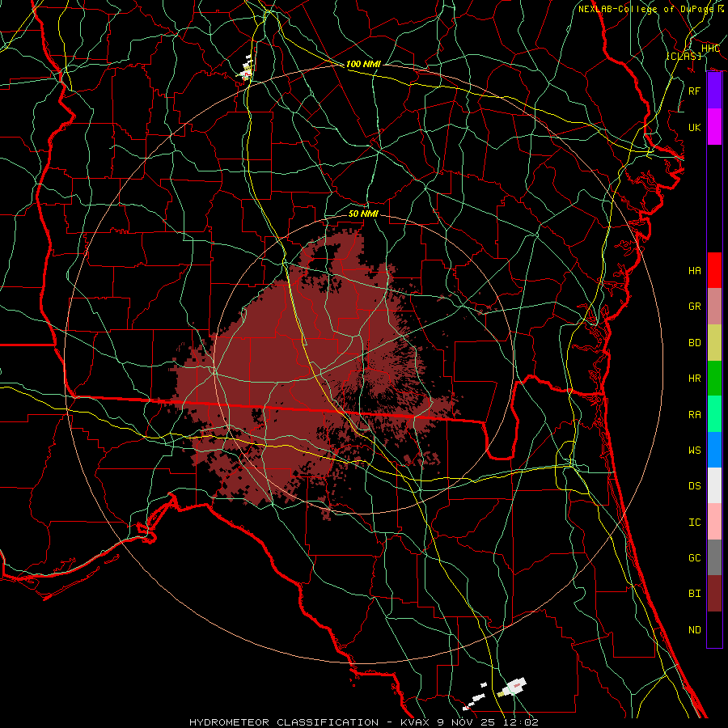The width and height of the screenshot is (728, 728).
Task: Click the green HR legend color swatch
Action: (714, 378)
